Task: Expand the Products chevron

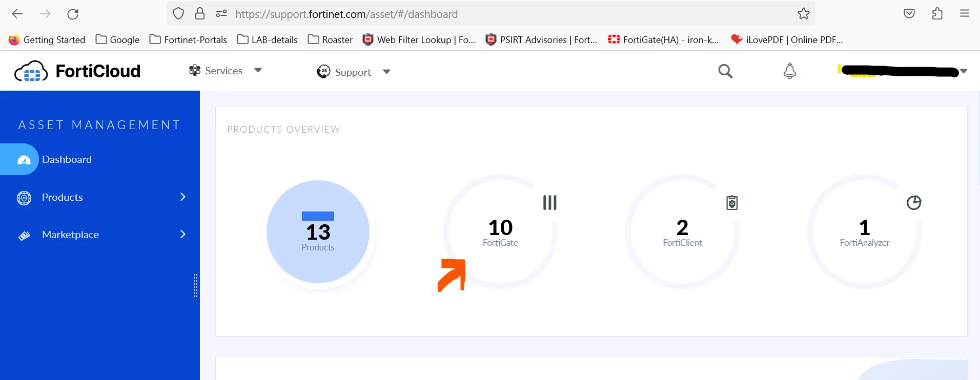Action: [x=183, y=197]
